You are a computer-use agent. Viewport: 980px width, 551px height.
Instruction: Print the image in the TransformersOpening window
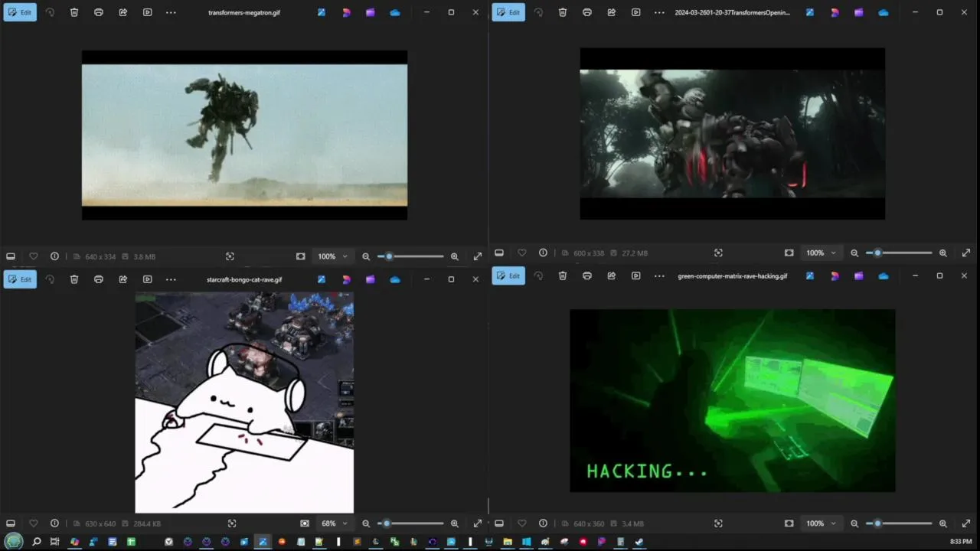click(x=587, y=12)
